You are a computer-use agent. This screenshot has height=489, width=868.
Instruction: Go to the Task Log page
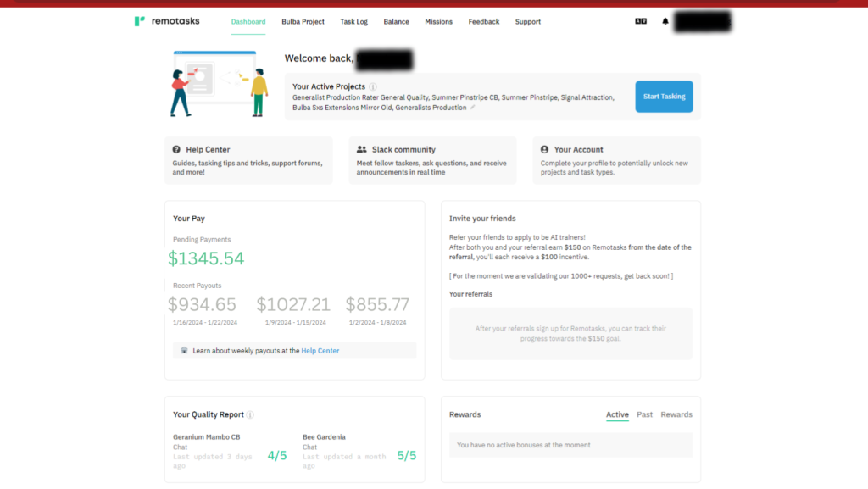pos(353,22)
